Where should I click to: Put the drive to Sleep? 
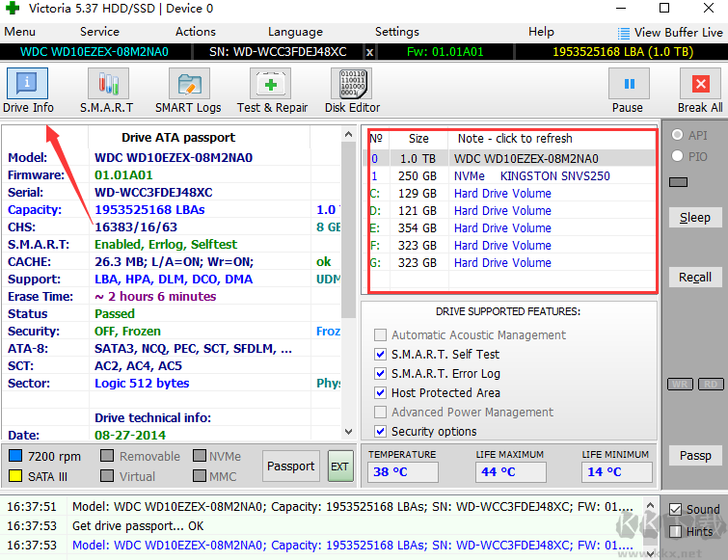pos(694,217)
